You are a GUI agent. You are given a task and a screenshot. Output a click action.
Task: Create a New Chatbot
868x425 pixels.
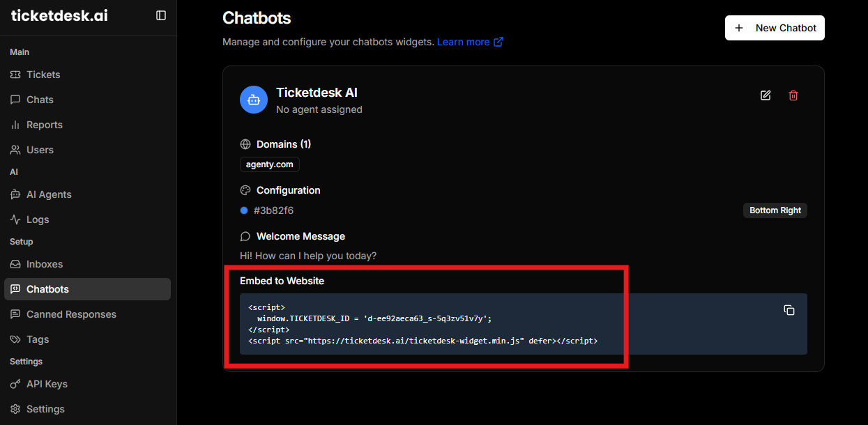[x=775, y=28]
